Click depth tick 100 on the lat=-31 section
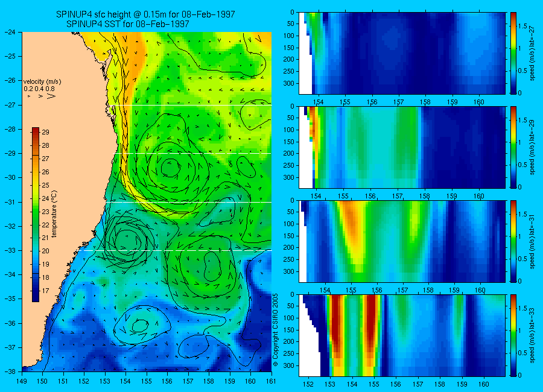Image resolution: width=543 pixels, height=392 pixels. click(289, 224)
